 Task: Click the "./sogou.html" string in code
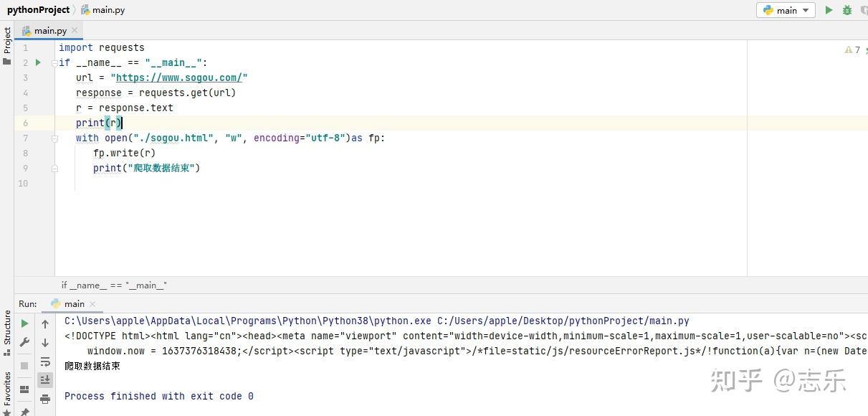coord(173,138)
